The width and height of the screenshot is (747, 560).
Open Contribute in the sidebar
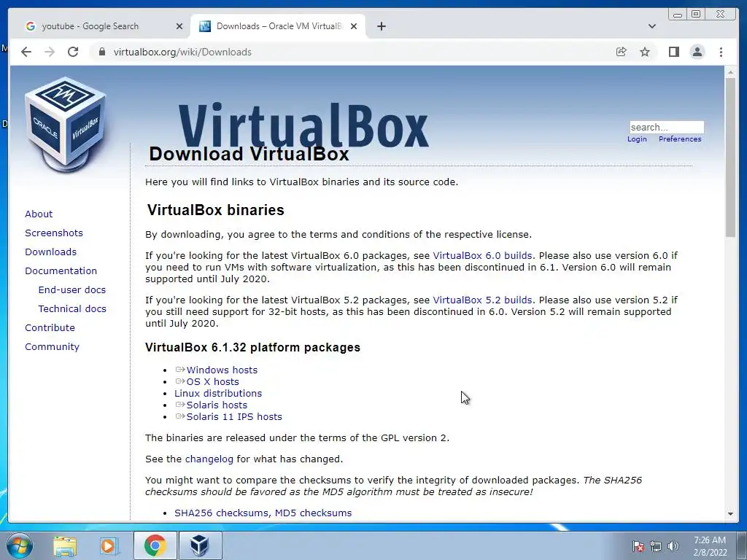click(x=50, y=328)
